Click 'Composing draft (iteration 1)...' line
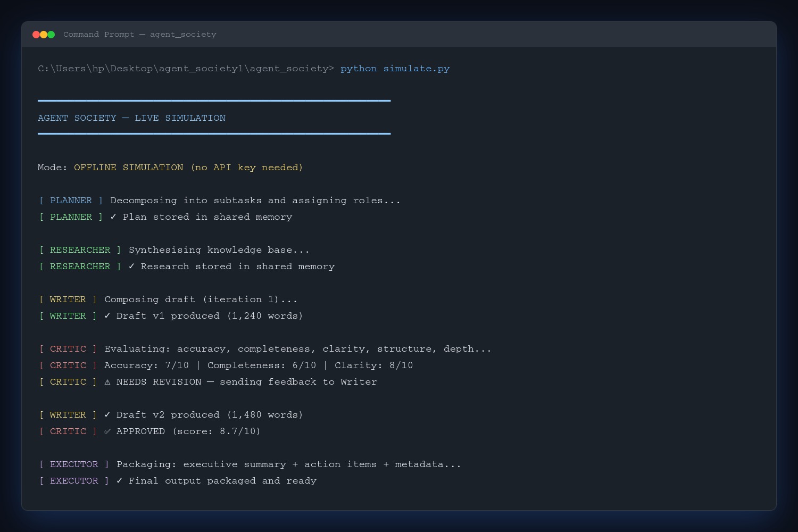The height and width of the screenshot is (532, 798). coord(201,300)
